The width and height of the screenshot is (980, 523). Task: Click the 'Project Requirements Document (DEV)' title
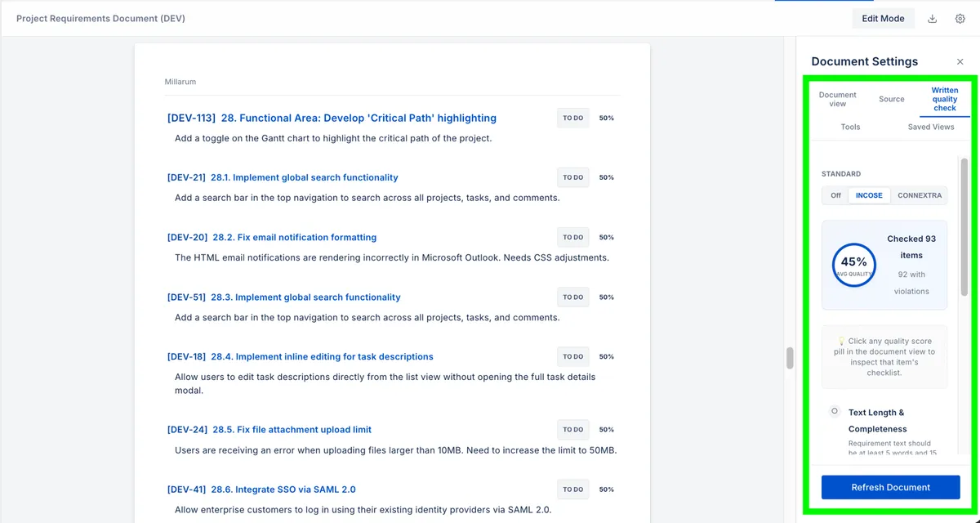pos(100,19)
